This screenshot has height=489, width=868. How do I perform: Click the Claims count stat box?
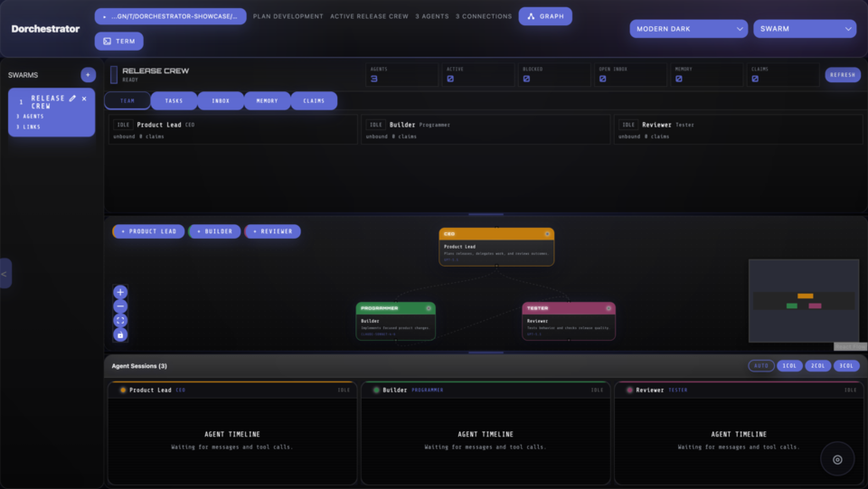pyautogui.click(x=783, y=75)
